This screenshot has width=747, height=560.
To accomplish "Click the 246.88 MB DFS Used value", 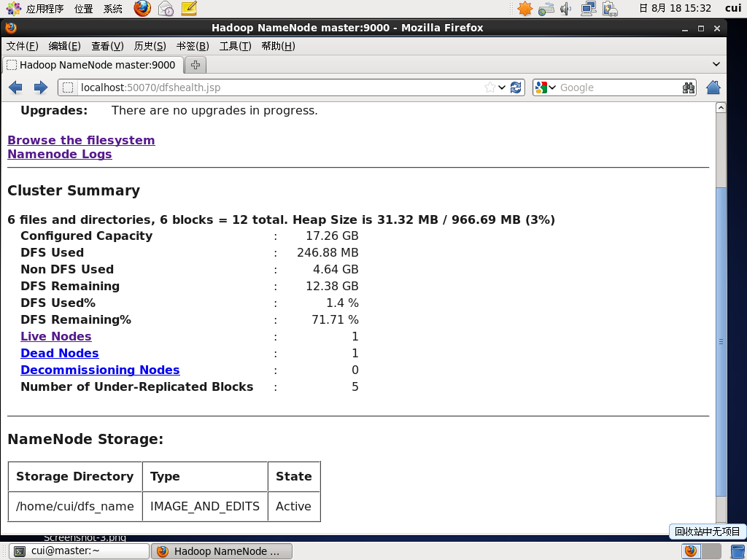I will (x=328, y=253).
